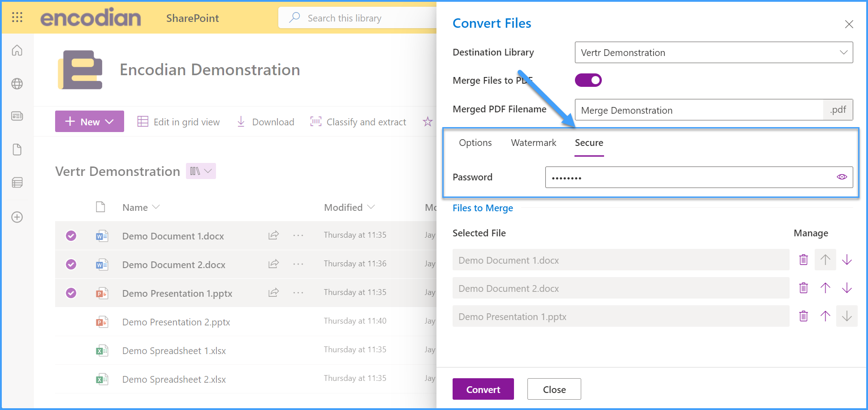Click the Merged PDF Filename field

click(699, 110)
